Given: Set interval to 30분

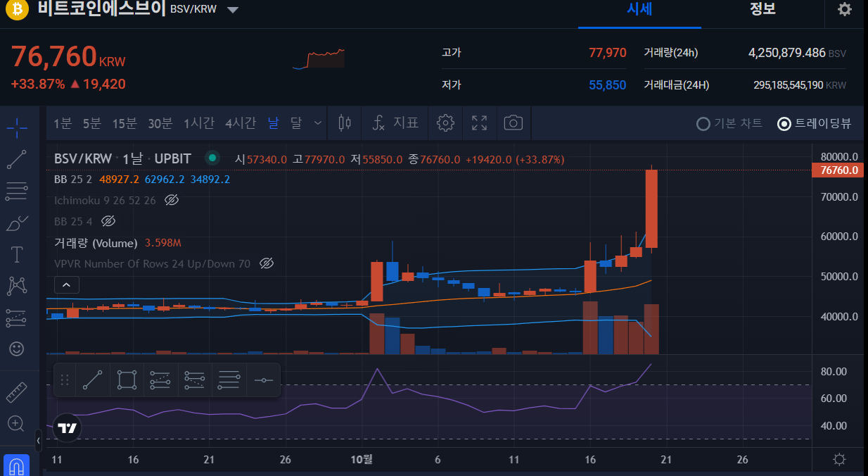Looking at the screenshot, I should (x=160, y=123).
